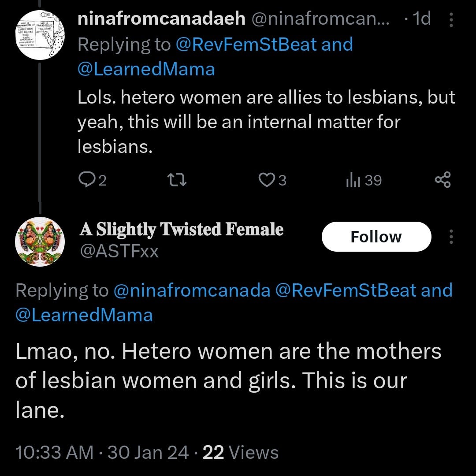Click the retweet icon under the first tweet
This screenshot has width=476, height=476.
(176, 179)
